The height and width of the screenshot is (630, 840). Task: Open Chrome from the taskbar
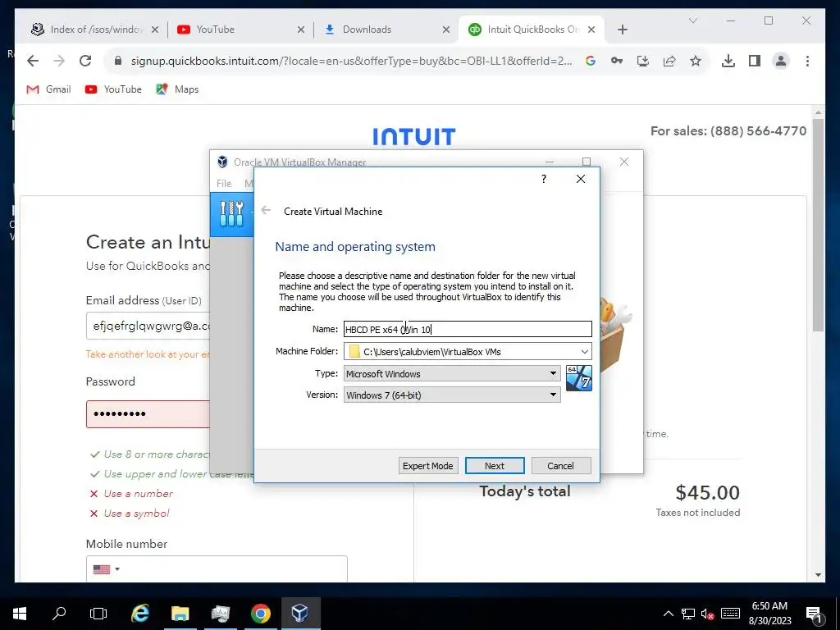click(260, 614)
